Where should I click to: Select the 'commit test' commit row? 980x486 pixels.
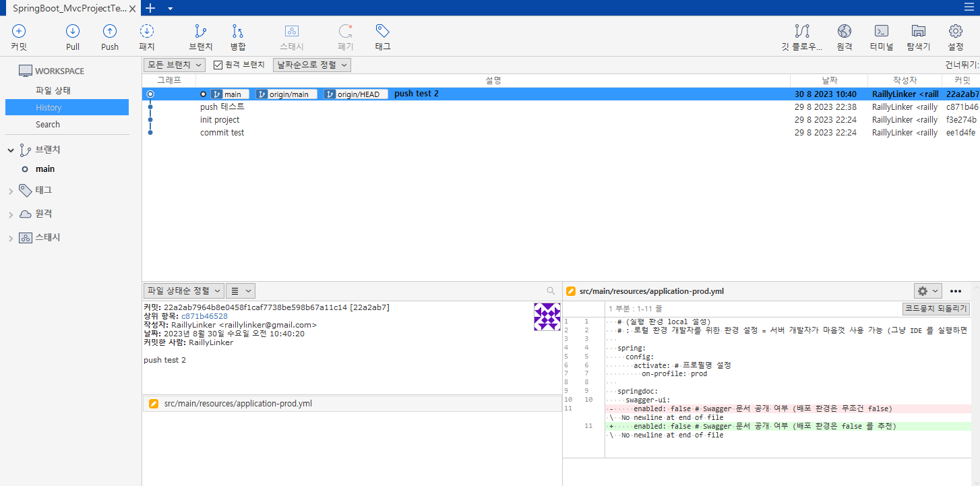point(561,133)
